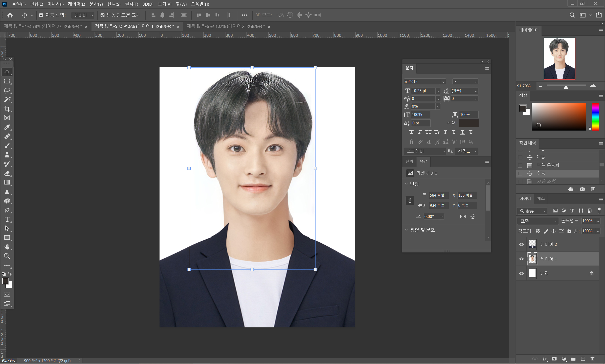Screen dimensions: 605x364
Task: Pick the Eyedropper tool
Action: point(7,127)
